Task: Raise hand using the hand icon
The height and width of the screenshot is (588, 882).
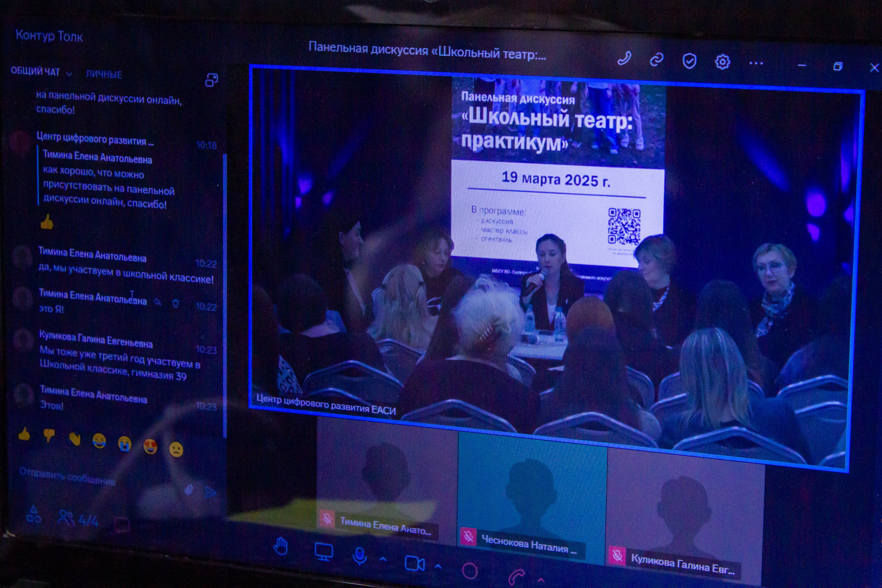Action: 281,547
